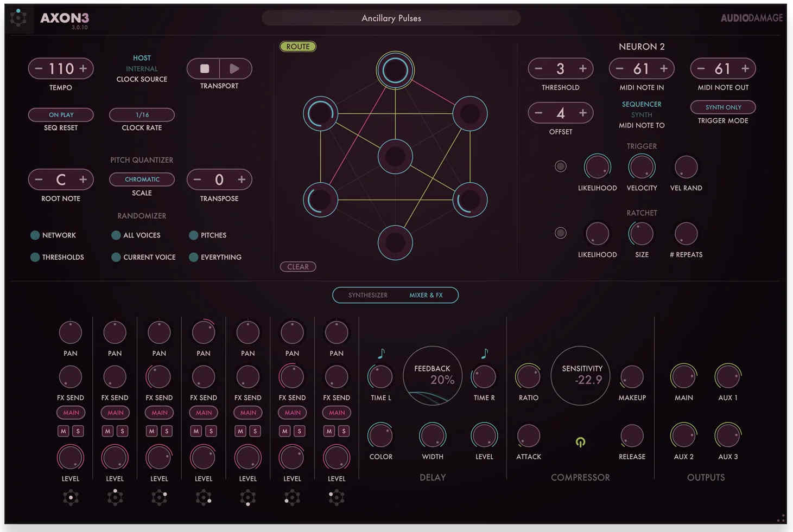The image size is (793, 532).
Task: Click the seventh channel's neuron icon
Action: (x=337, y=497)
